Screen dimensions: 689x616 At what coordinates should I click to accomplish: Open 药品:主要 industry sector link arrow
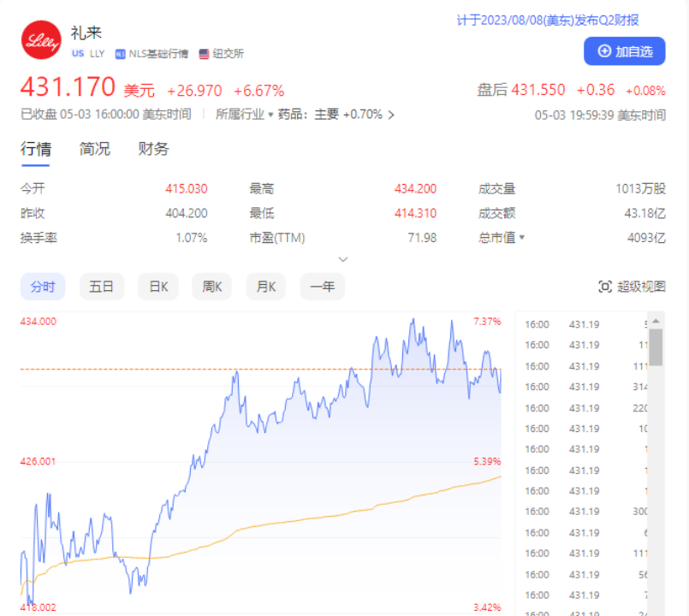point(391,115)
